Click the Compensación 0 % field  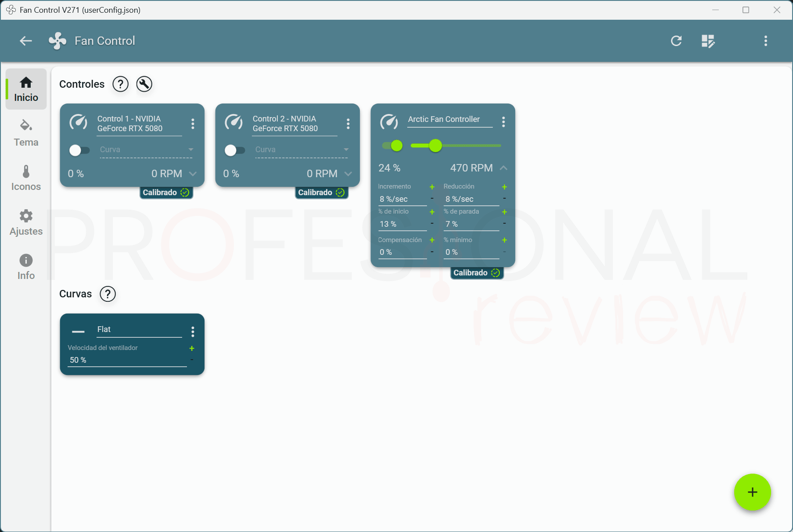tap(402, 252)
